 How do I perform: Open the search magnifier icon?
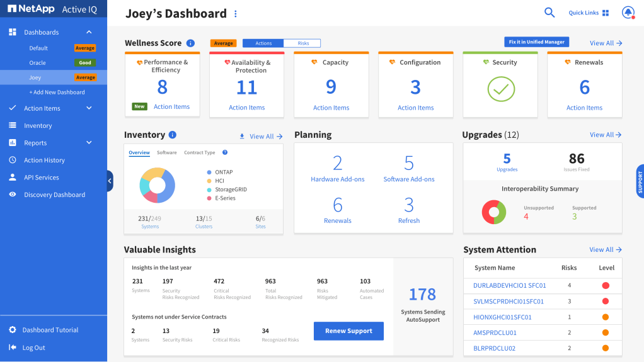pos(549,13)
